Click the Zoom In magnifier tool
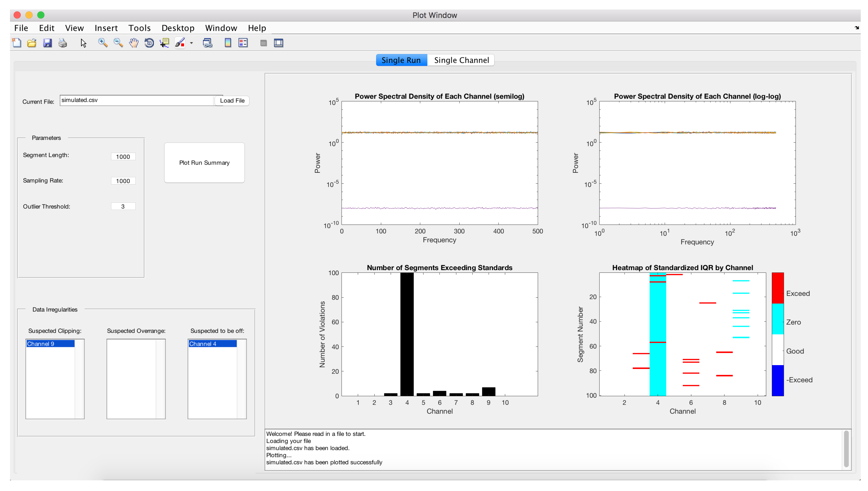The image size is (868, 491). 103,43
